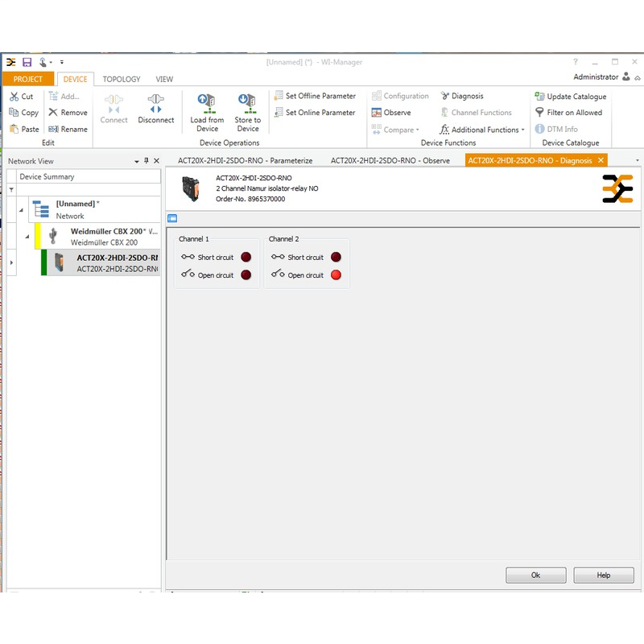644x644 pixels.
Task: Open the touch mode quick access icon
Action: click(x=43, y=62)
